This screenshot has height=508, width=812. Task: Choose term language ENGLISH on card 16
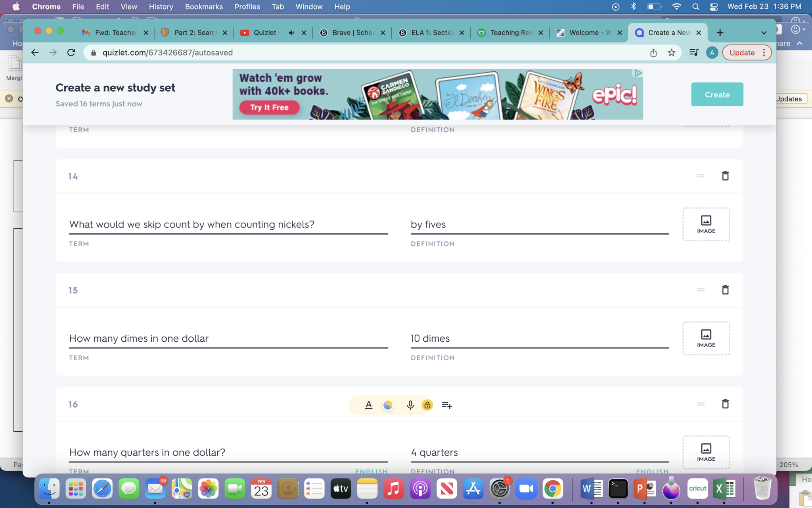point(371,471)
